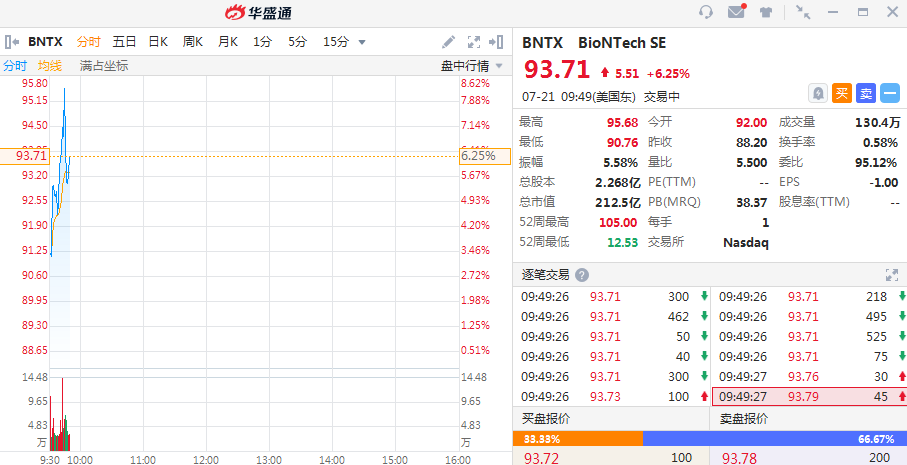Set price alert bell icon
Image resolution: width=907 pixels, height=465 pixels.
point(817,93)
